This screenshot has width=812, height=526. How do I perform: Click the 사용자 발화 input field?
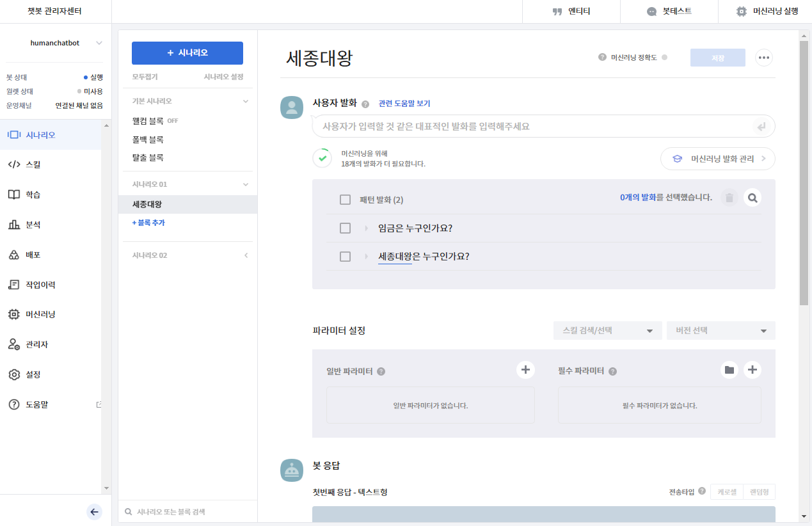(x=543, y=127)
